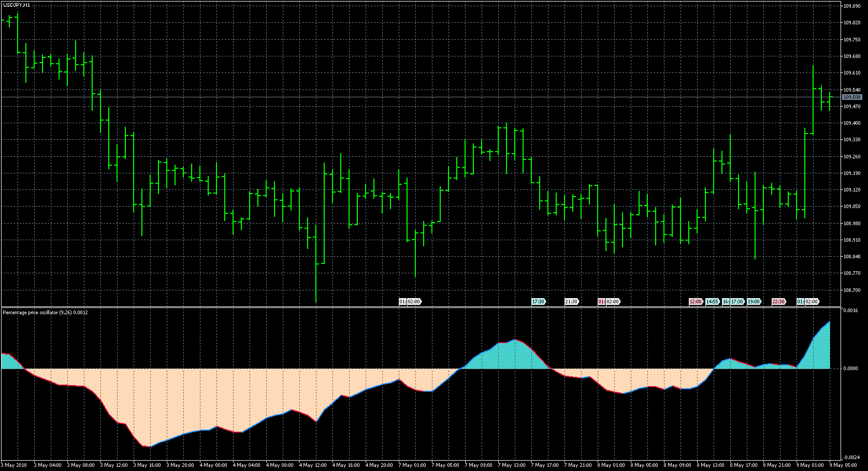Click the USDJPY,H1 chart title label
The width and height of the screenshot is (868, 471).
click(x=16, y=5)
